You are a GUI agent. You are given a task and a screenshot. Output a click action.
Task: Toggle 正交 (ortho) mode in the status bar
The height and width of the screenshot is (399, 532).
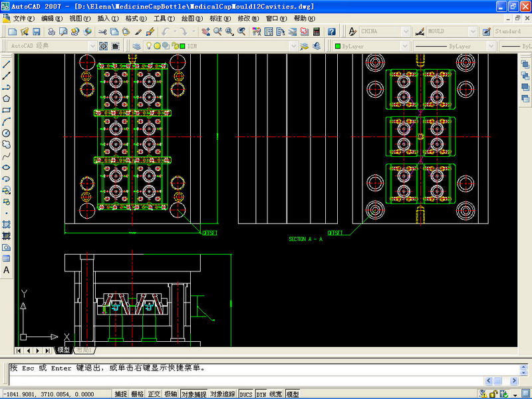click(154, 394)
